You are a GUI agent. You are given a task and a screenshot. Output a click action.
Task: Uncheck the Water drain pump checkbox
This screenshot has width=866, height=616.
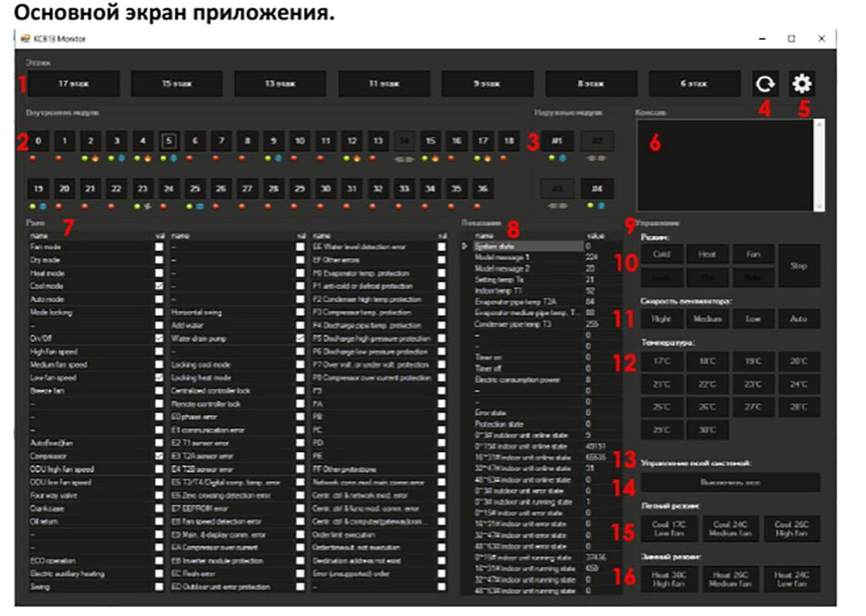300,338
